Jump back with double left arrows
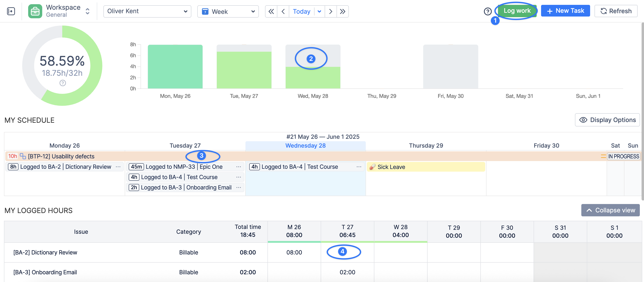 271,11
